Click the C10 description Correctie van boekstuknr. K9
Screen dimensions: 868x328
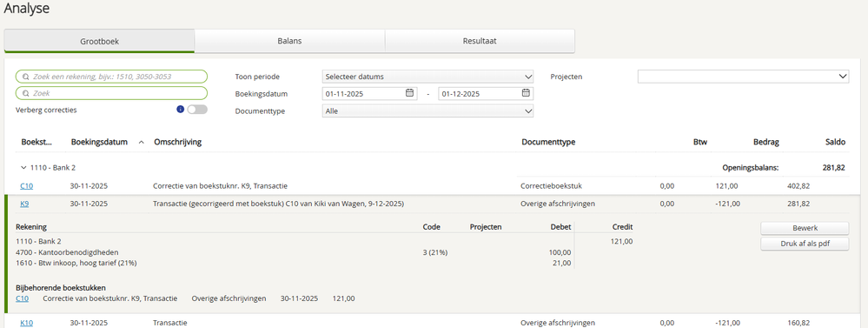tap(220, 186)
